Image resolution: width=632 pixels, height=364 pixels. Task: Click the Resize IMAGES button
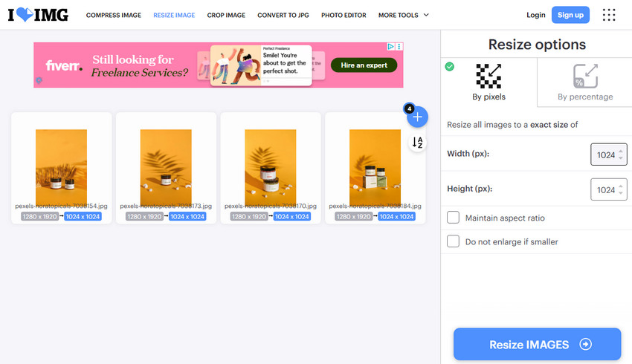537,344
